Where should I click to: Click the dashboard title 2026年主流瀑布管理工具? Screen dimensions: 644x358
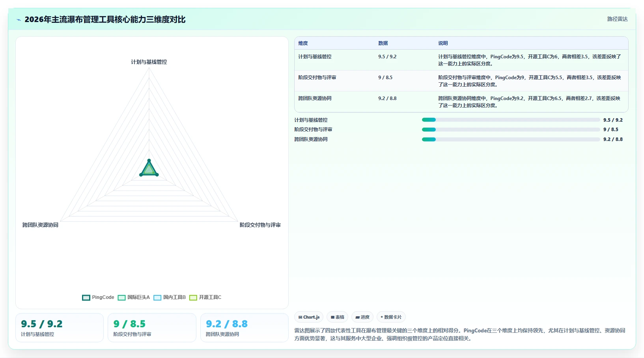105,19
